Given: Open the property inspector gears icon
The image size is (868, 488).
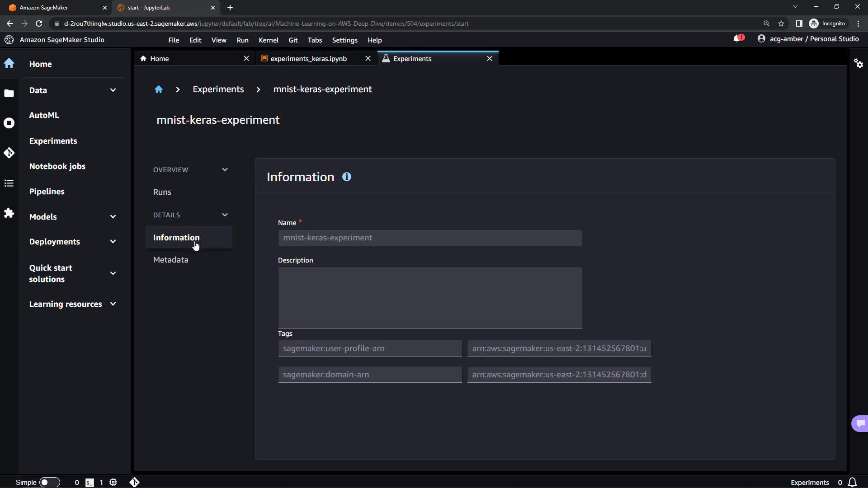Looking at the screenshot, I should pos(858,63).
